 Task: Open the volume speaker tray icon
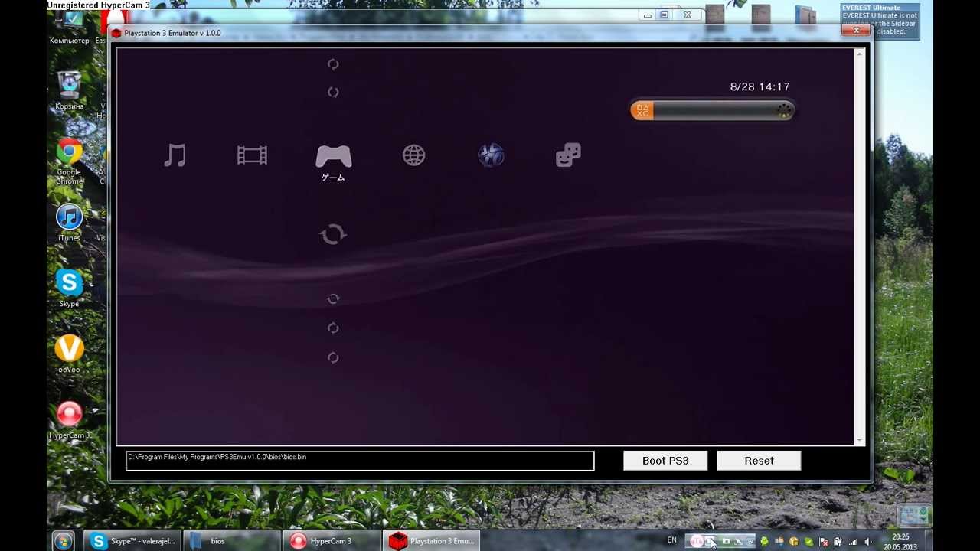coord(868,542)
